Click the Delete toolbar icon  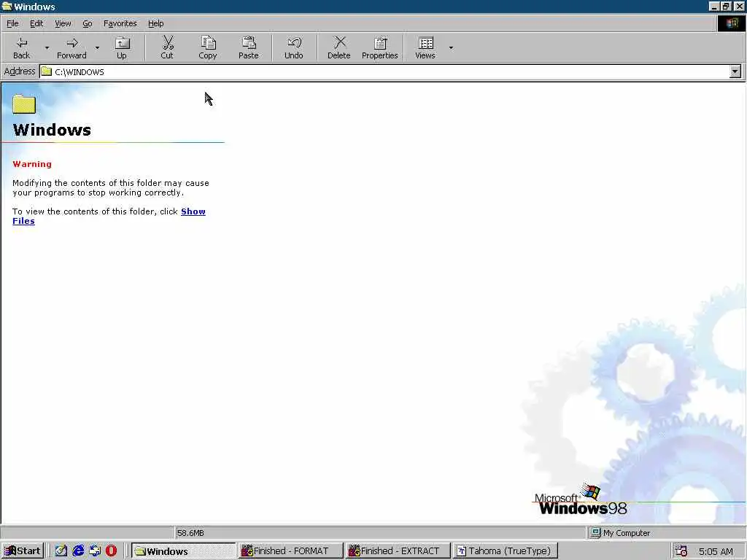339,47
